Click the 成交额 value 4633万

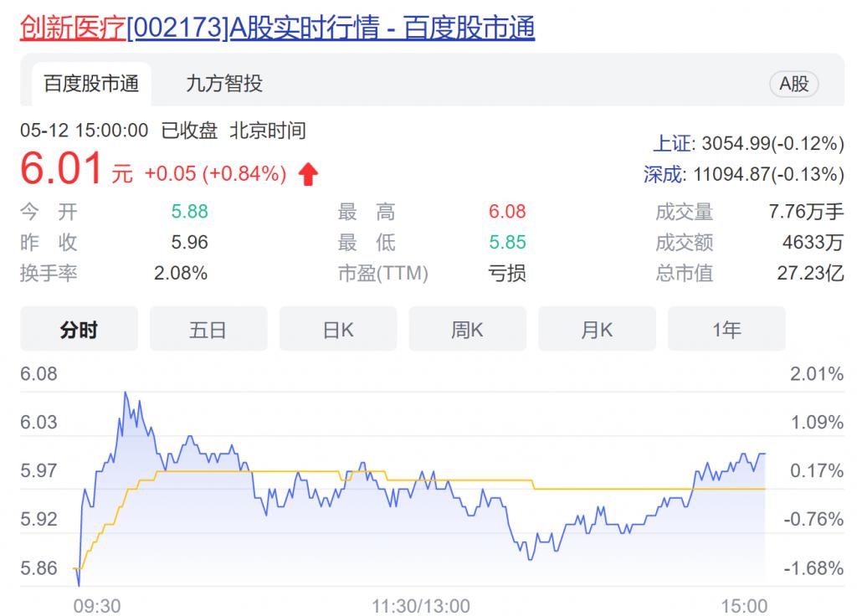[x=813, y=242]
